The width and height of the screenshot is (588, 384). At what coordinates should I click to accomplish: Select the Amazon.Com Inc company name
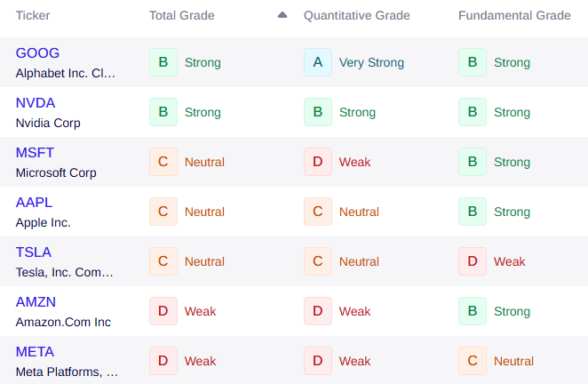(x=63, y=322)
